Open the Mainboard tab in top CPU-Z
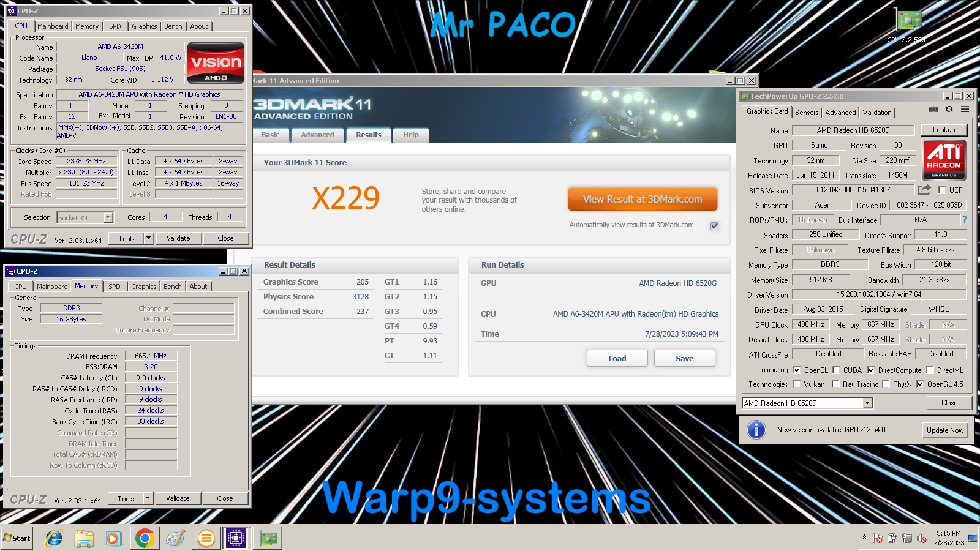This screenshot has height=551, width=980. [53, 26]
